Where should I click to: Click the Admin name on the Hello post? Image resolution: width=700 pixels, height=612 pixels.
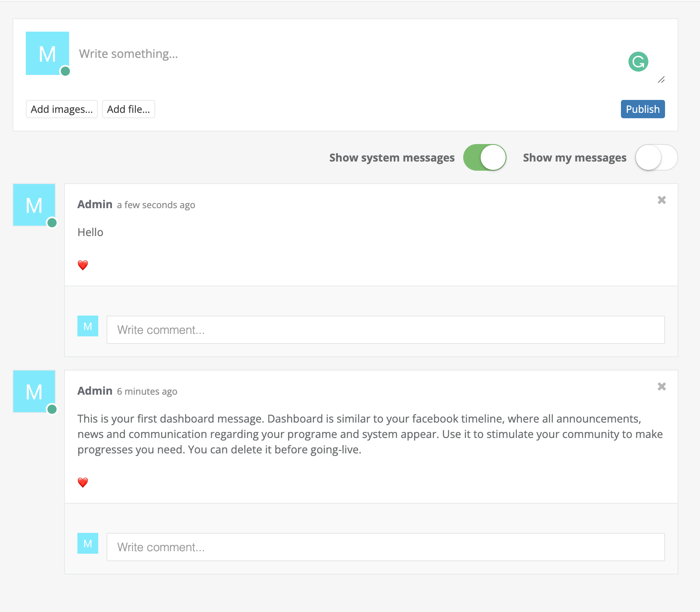coord(95,204)
